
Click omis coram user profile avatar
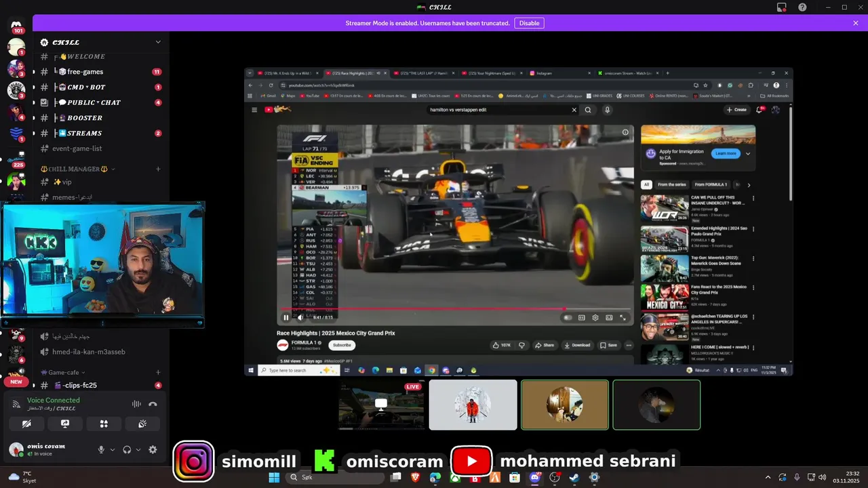[x=16, y=449]
